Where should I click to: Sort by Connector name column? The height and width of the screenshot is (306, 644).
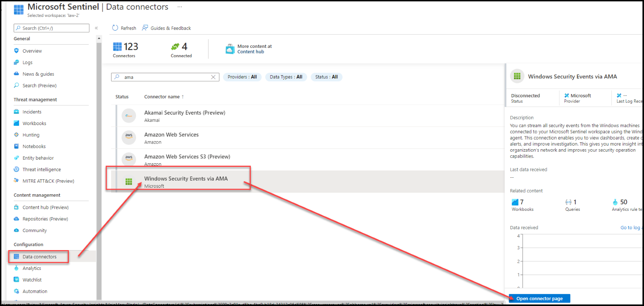tap(164, 97)
